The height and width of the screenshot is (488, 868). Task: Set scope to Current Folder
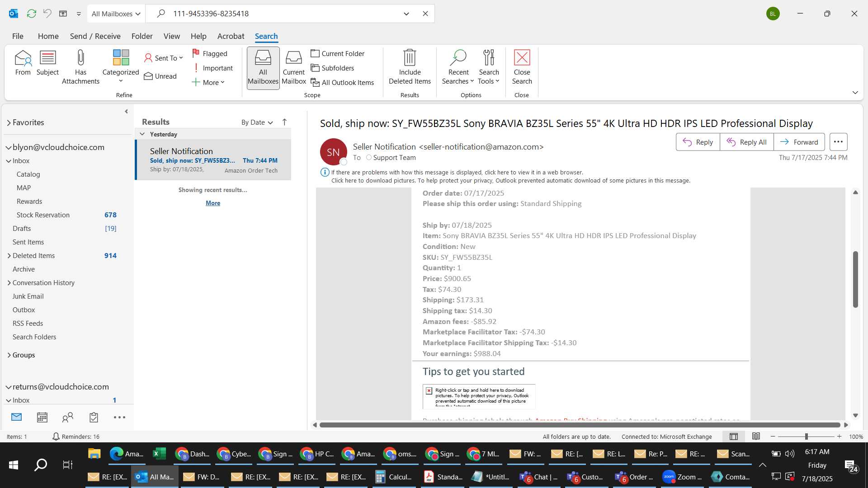tap(338, 53)
